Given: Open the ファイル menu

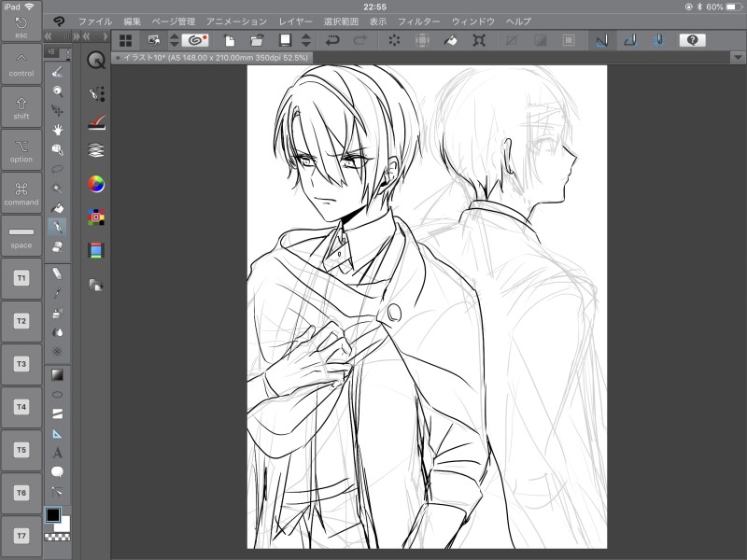Looking at the screenshot, I should (95, 21).
